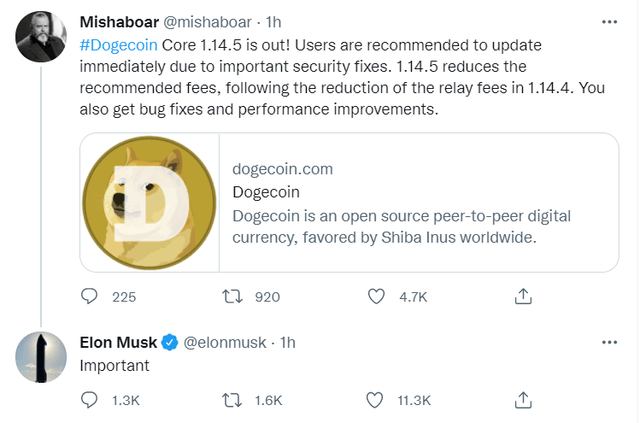Viewport: 640px width, 423px height.
Task: Open more options for Mishaboar's tweet
Action: pyautogui.click(x=610, y=20)
